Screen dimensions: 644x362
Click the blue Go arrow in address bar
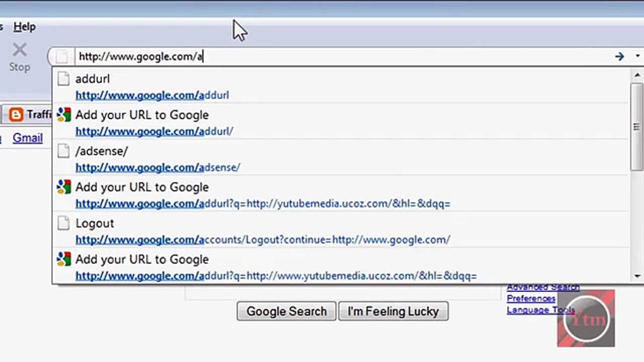619,56
